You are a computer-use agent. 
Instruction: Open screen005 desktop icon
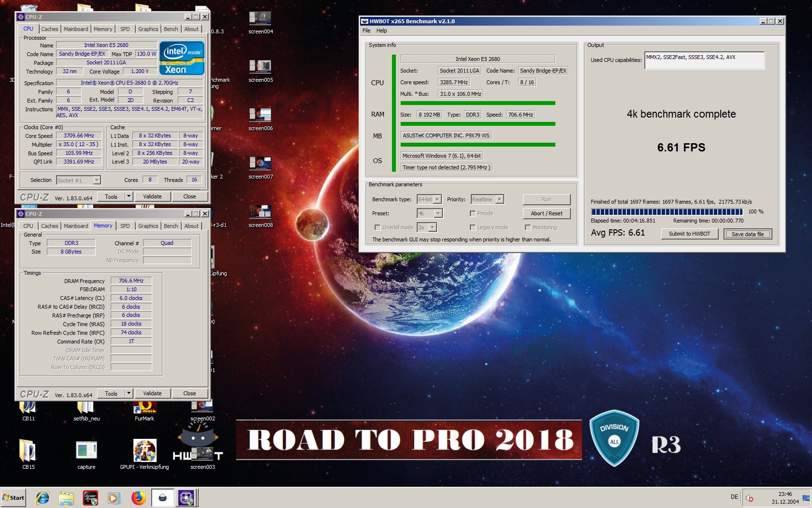[x=261, y=71]
